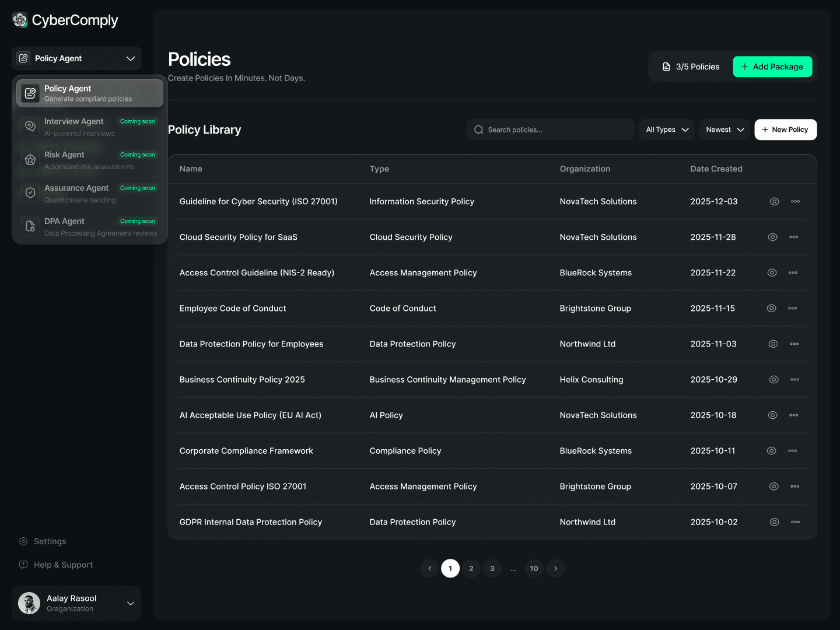Click the document icon next to 3/5 Policies
This screenshot has height=630, width=840.
[666, 66]
